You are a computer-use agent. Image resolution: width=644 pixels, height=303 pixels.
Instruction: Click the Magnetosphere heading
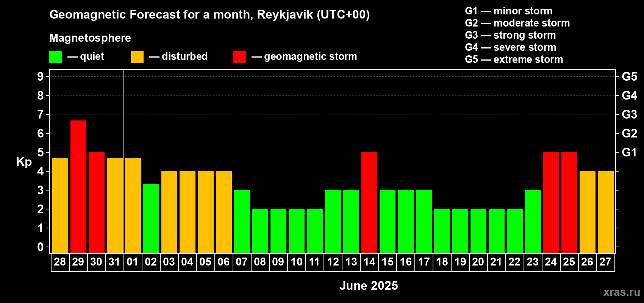click(x=90, y=38)
